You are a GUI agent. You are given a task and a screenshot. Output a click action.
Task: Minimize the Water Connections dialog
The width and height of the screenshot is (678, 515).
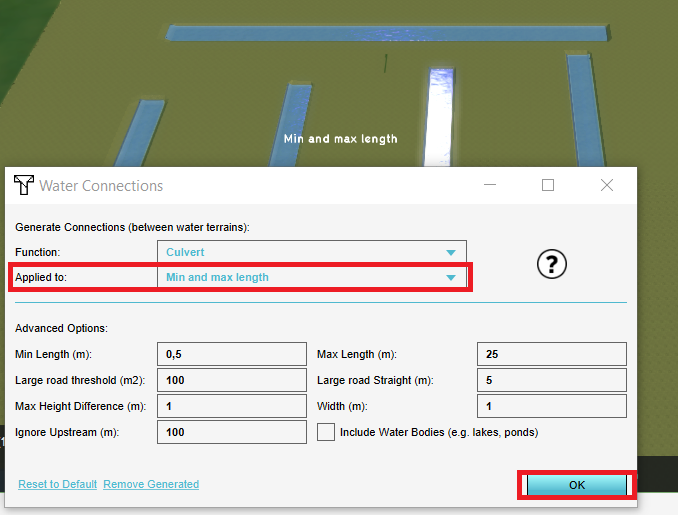click(x=489, y=185)
